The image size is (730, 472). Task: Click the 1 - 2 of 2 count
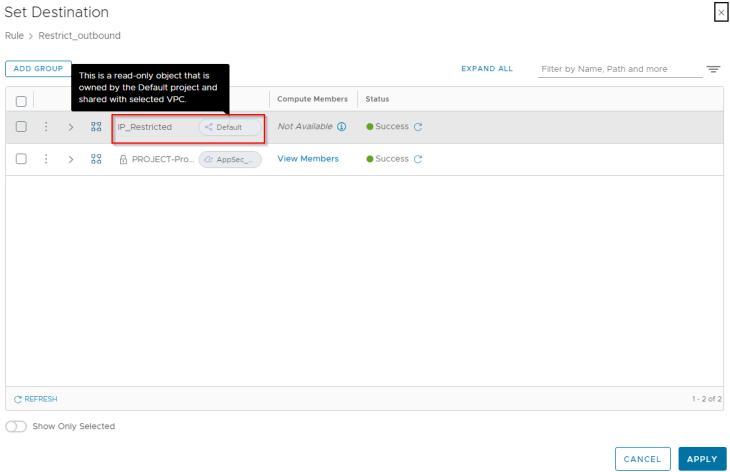[x=706, y=399]
